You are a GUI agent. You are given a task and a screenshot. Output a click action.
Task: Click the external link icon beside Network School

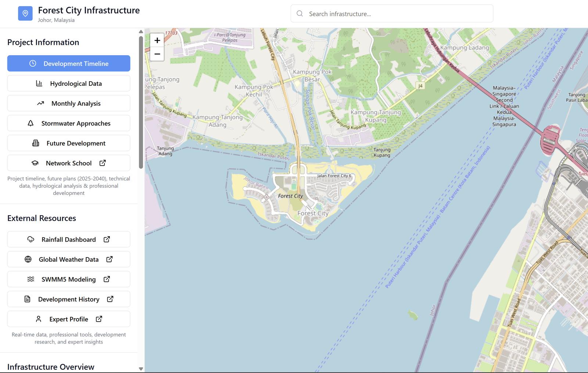[x=103, y=163]
